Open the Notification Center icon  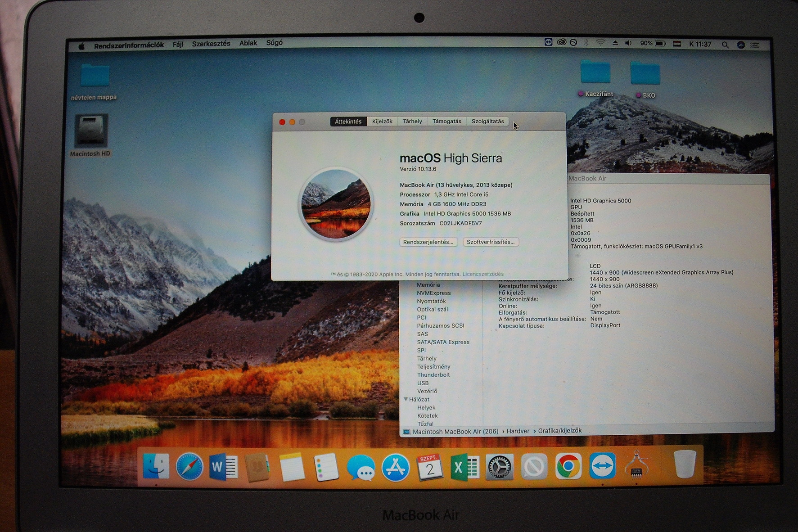[x=755, y=45]
